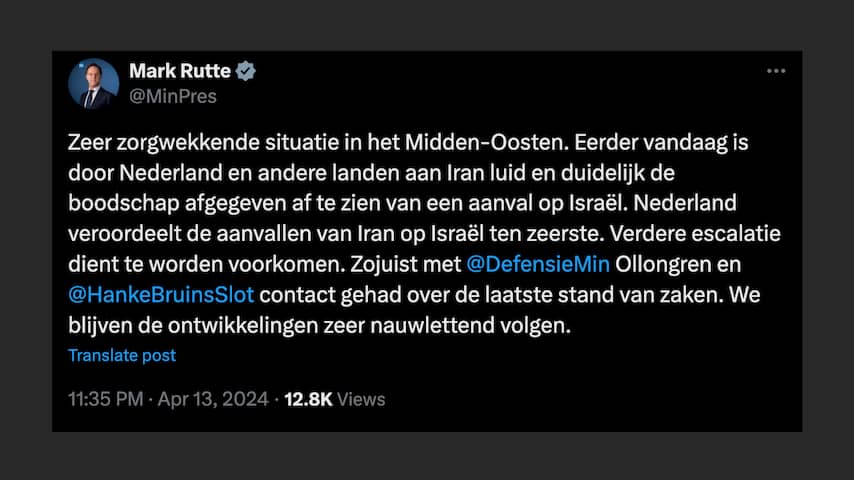Open the three-dot more options menu
The image size is (854, 480).
pyautogui.click(x=776, y=72)
